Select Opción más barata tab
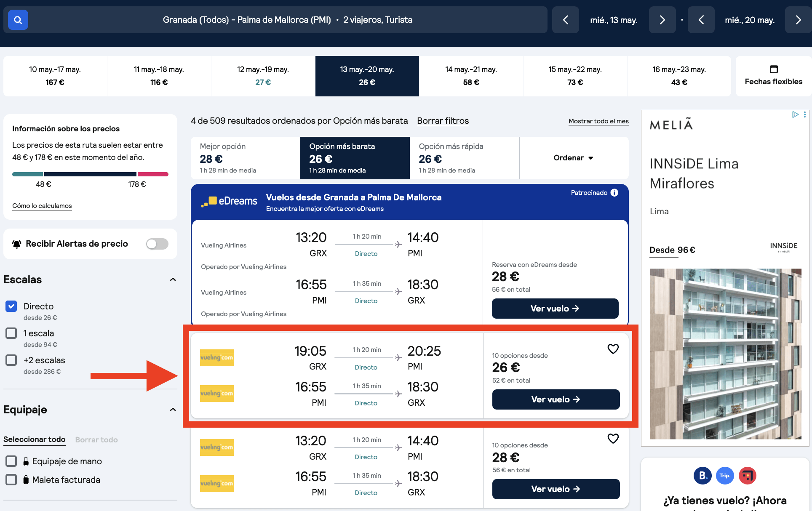The image size is (812, 511). click(x=355, y=158)
